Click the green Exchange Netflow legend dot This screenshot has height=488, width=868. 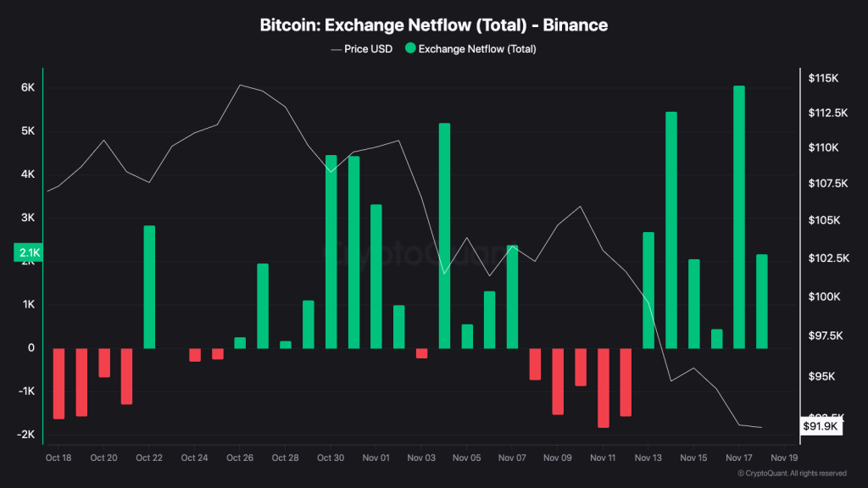point(411,49)
